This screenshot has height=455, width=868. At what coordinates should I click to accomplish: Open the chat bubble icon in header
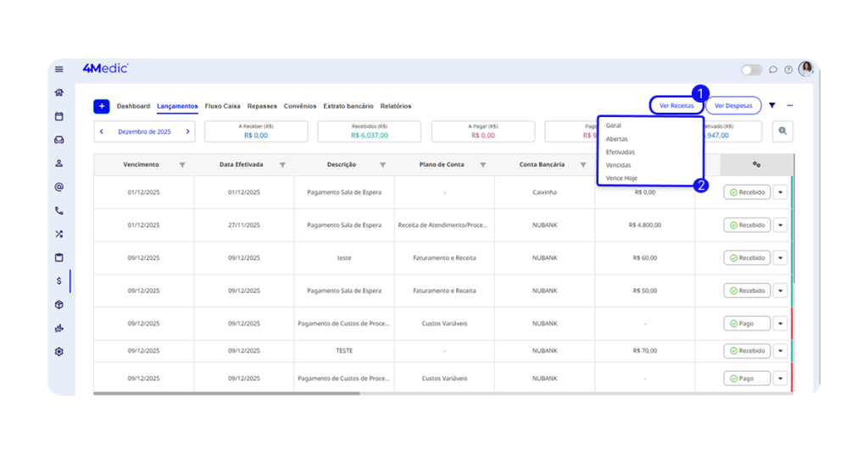[x=773, y=69]
